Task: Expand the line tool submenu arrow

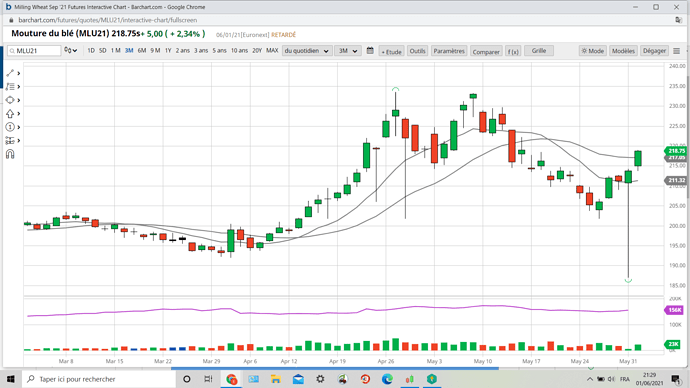Action: click(18, 73)
